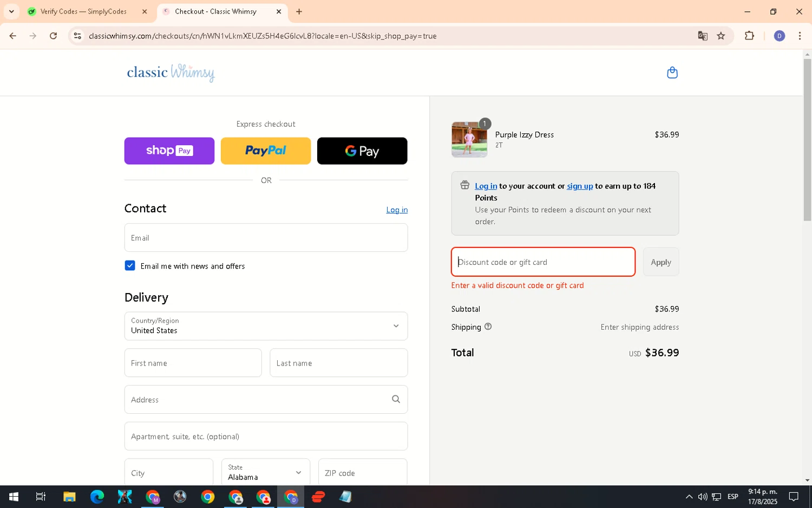Click the browser address bar URL
The image size is (812, 508).
point(263,36)
